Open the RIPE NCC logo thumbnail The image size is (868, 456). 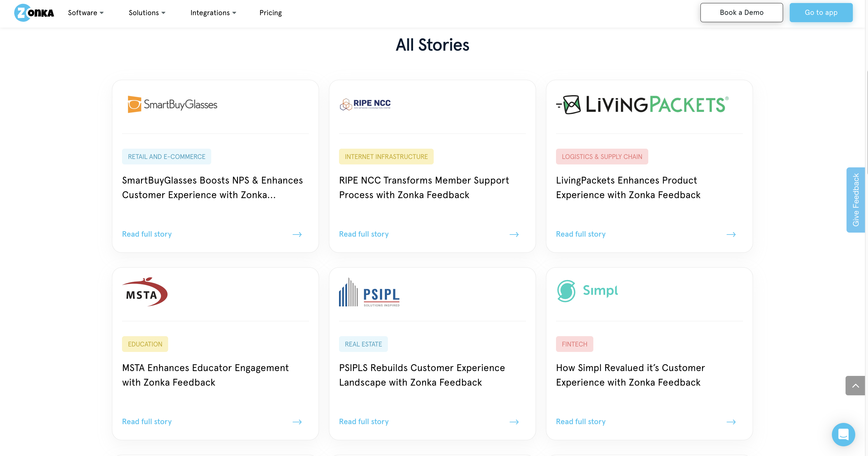365,104
